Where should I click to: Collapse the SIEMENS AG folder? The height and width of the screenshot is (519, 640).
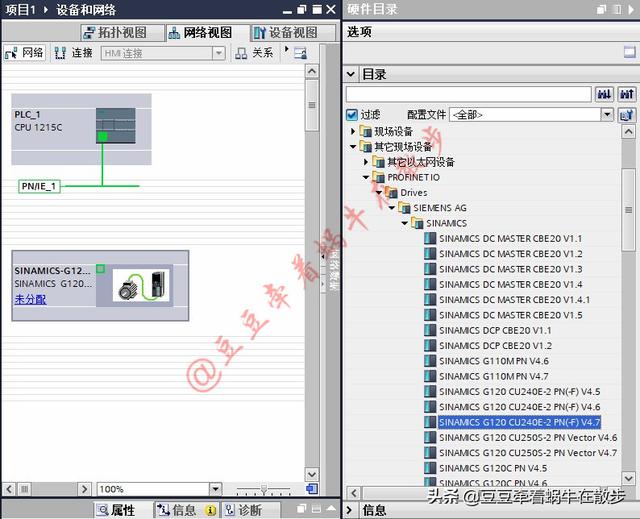pyautogui.click(x=392, y=208)
